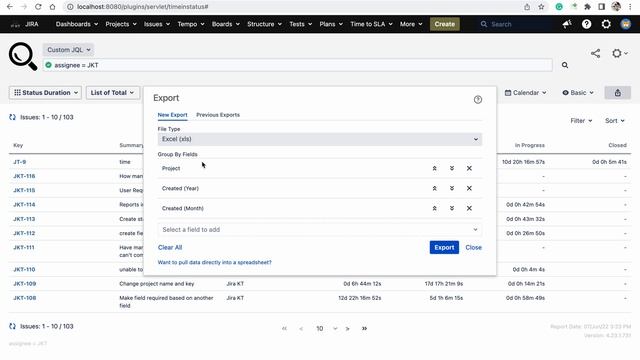Open the Tempo menu
Image resolution: width=640 pixels, height=360 pixels.
pyautogui.click(x=191, y=24)
